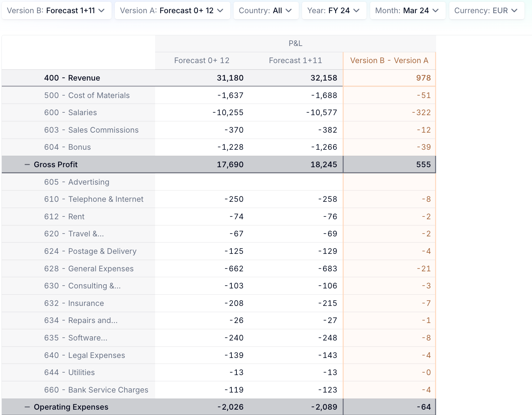Click the Insurance value -208

coord(234,303)
